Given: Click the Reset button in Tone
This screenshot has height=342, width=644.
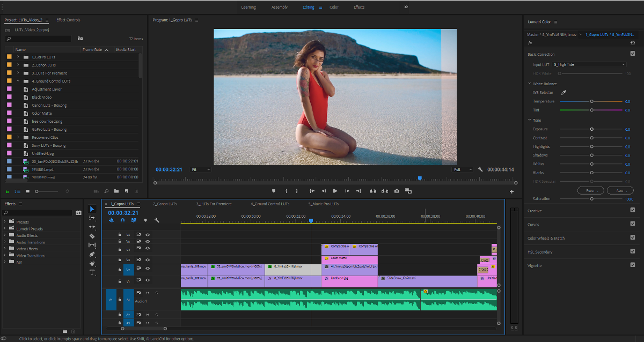Looking at the screenshot, I should [x=590, y=190].
